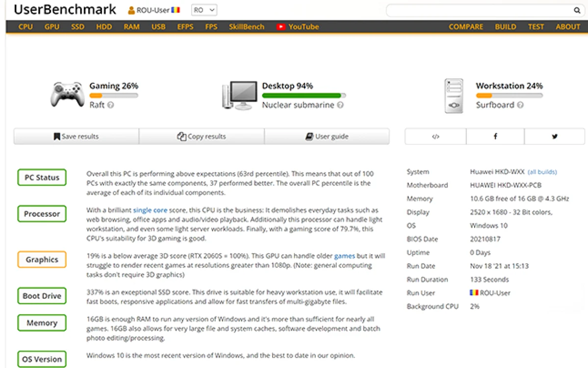Viewport: 588px width, 368px height.
Task: Open the RAM menu item
Action: coord(131,26)
